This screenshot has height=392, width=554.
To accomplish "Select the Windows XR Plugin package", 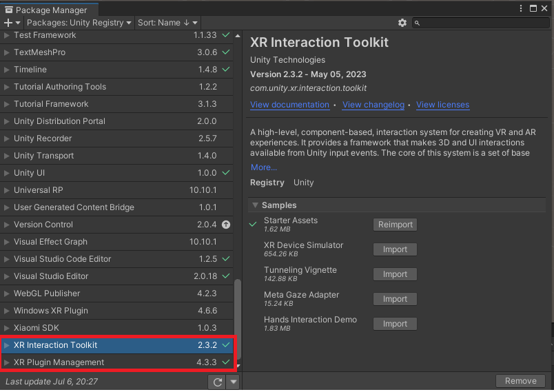I will [116, 311].
